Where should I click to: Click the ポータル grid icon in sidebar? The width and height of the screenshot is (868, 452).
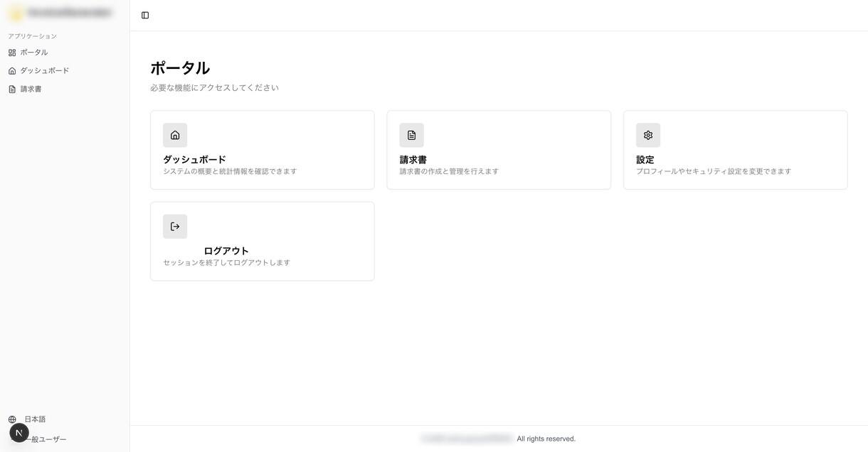[12, 53]
